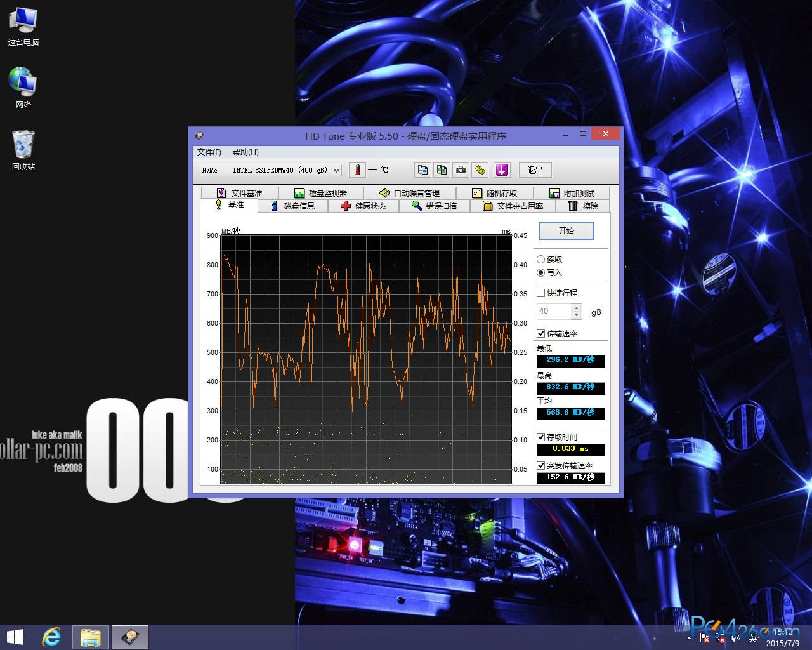Image resolution: width=812 pixels, height=650 pixels.
Task: Click the HD Tune taskbar button
Action: 130,637
